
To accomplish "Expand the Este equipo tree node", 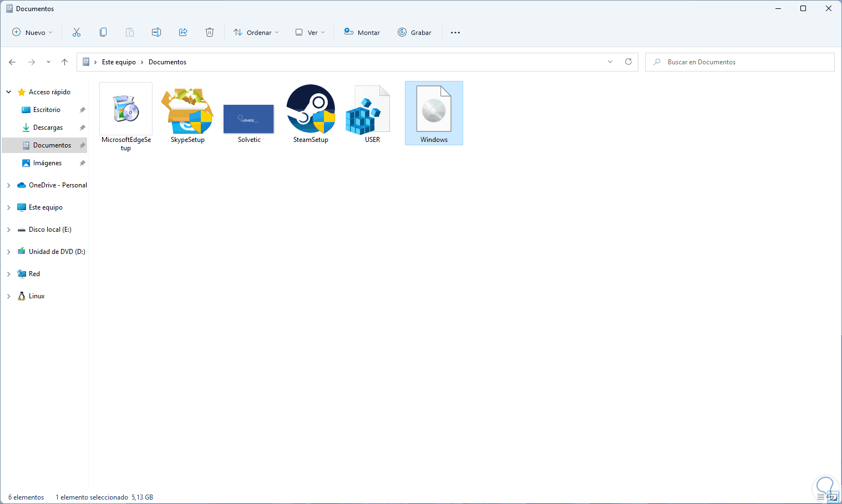I will point(9,207).
